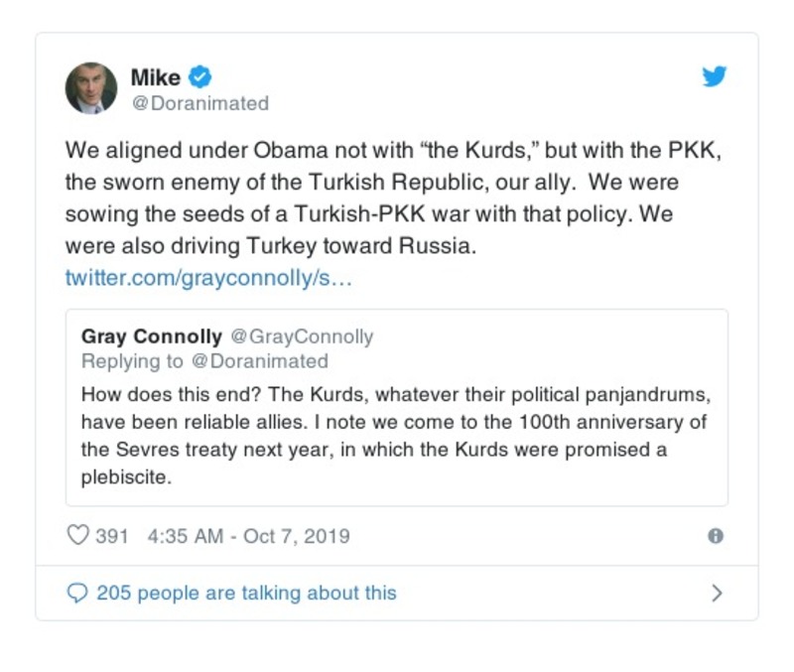Open '205 people are talking about this'
This screenshot has height=672, width=794.
pyautogui.click(x=246, y=594)
